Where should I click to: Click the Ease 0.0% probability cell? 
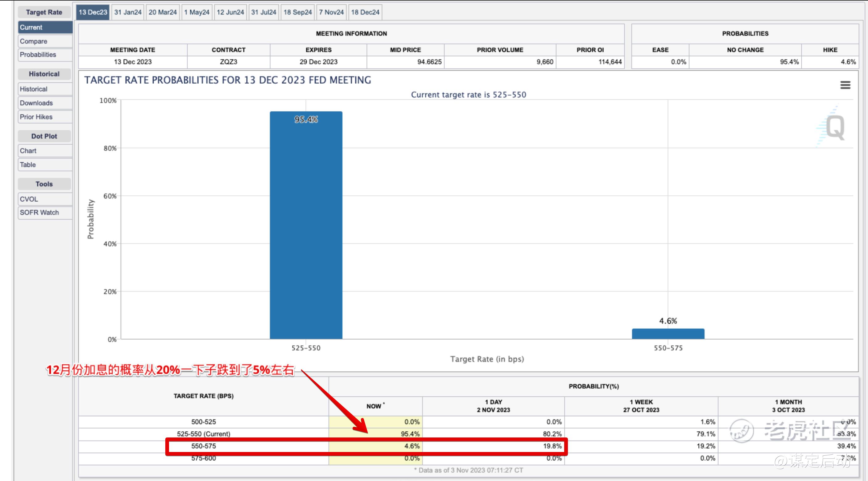point(660,62)
